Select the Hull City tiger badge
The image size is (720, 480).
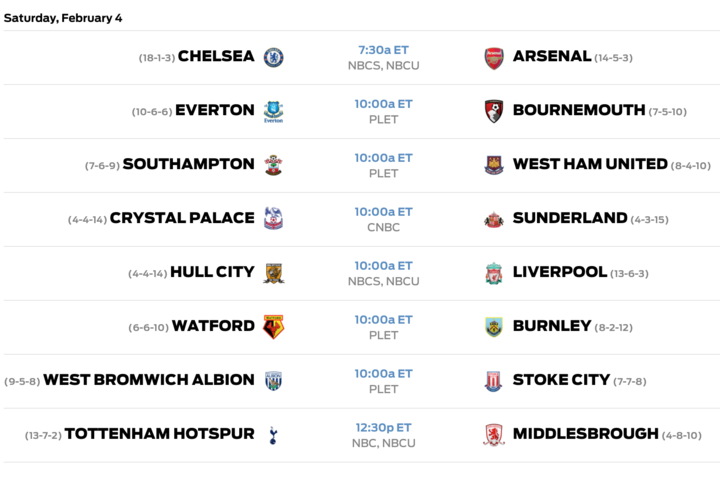click(273, 273)
